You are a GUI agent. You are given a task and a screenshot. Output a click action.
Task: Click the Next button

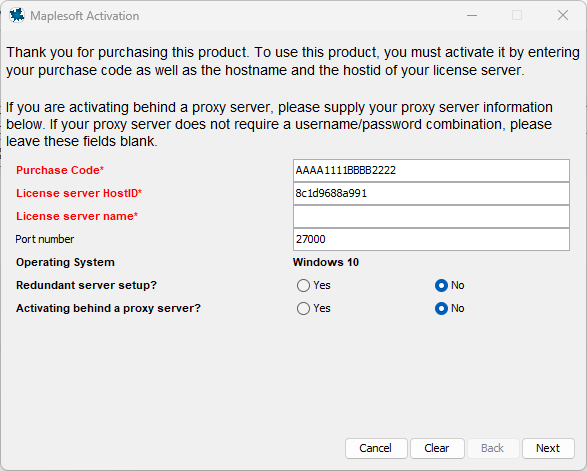coord(548,448)
